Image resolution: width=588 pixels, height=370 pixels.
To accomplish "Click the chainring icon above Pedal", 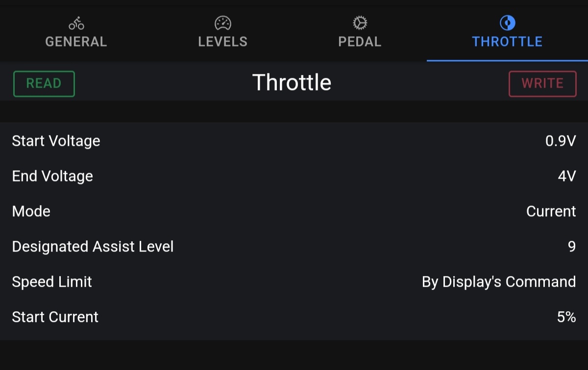I will tap(360, 23).
